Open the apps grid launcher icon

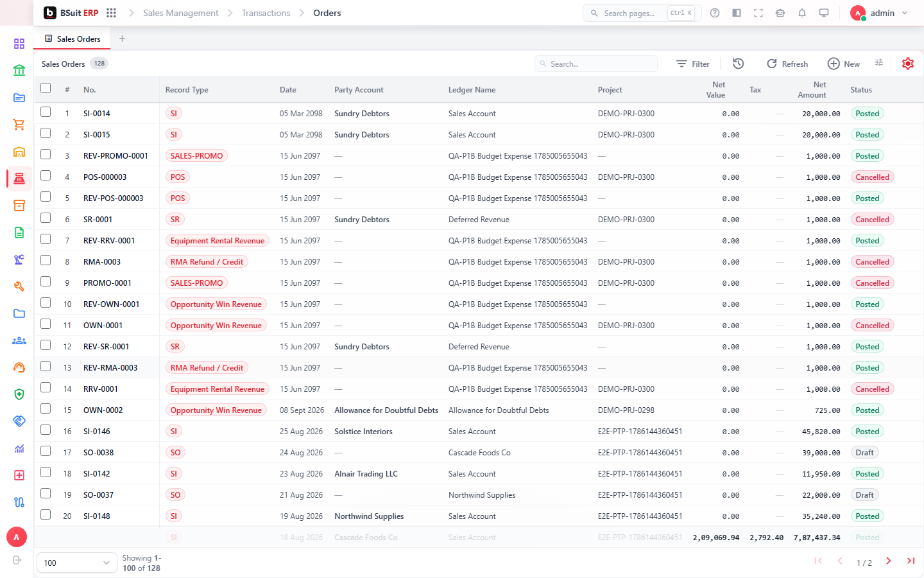coord(111,13)
